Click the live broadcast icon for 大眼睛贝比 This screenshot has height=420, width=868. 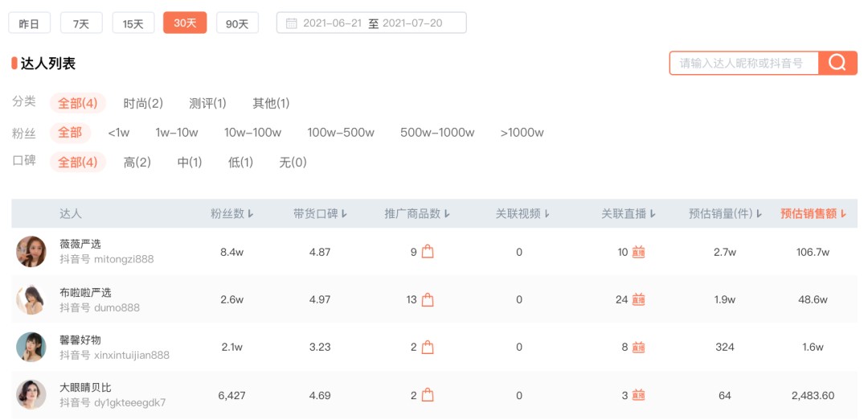[x=638, y=396]
